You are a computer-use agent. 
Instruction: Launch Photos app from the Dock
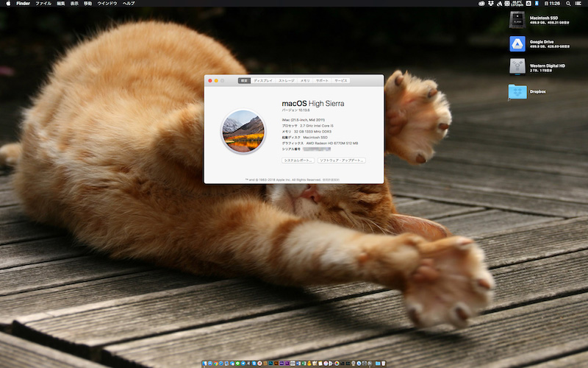coord(337,364)
